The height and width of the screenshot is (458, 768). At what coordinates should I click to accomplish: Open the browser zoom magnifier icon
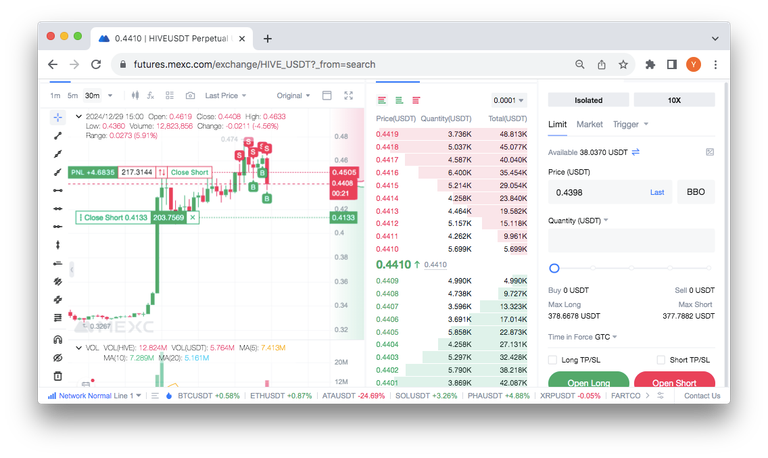click(x=580, y=64)
